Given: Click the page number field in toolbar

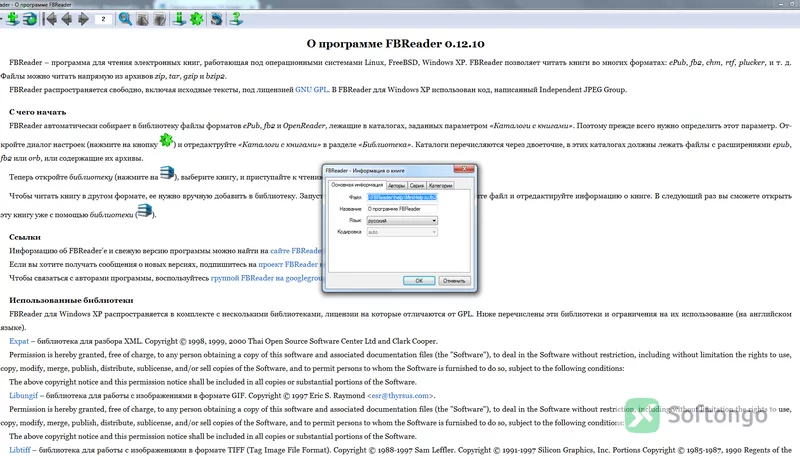Looking at the screenshot, I should coord(103,19).
